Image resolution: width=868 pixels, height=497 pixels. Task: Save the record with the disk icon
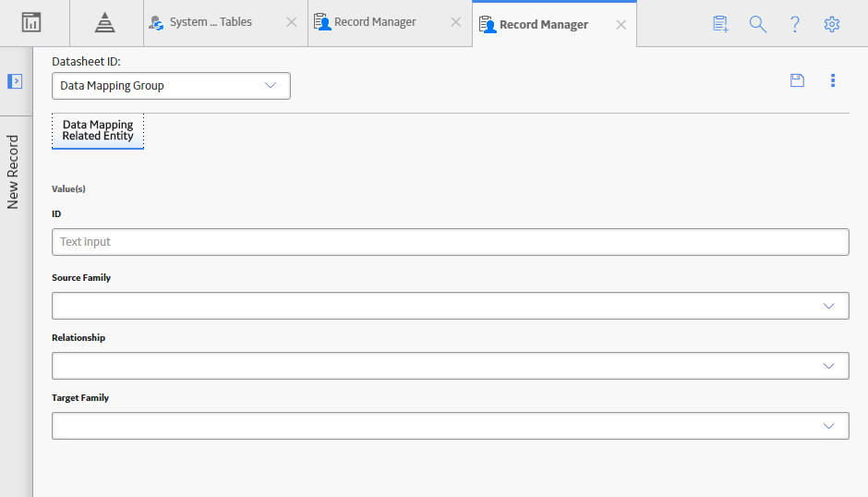[x=797, y=80]
